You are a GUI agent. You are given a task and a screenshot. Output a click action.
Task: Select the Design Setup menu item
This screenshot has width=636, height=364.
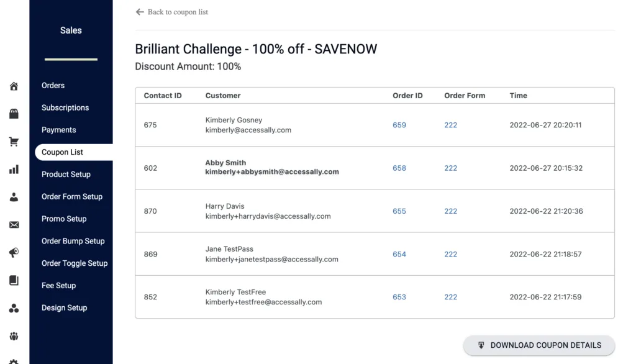click(64, 307)
